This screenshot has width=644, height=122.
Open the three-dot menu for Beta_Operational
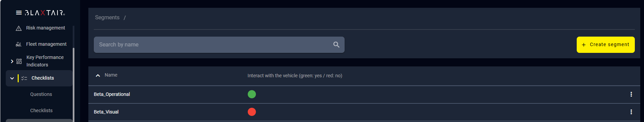coord(631,94)
